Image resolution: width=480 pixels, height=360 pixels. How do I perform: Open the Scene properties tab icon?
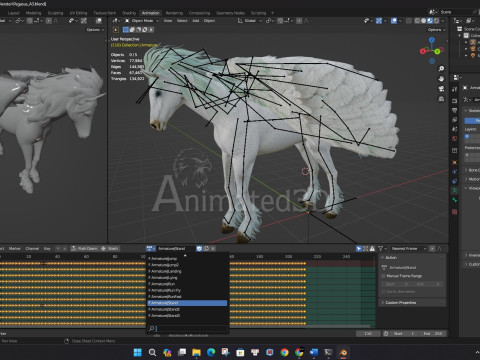point(455,129)
